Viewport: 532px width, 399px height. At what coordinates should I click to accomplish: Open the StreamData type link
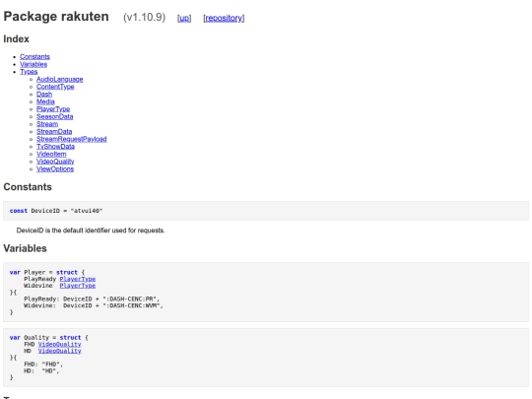tap(54, 131)
